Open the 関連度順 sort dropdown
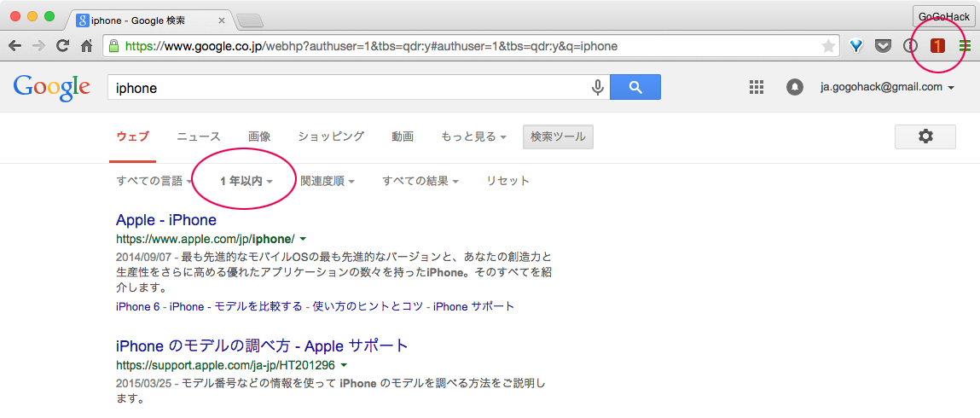The image size is (980, 418). coord(328,181)
